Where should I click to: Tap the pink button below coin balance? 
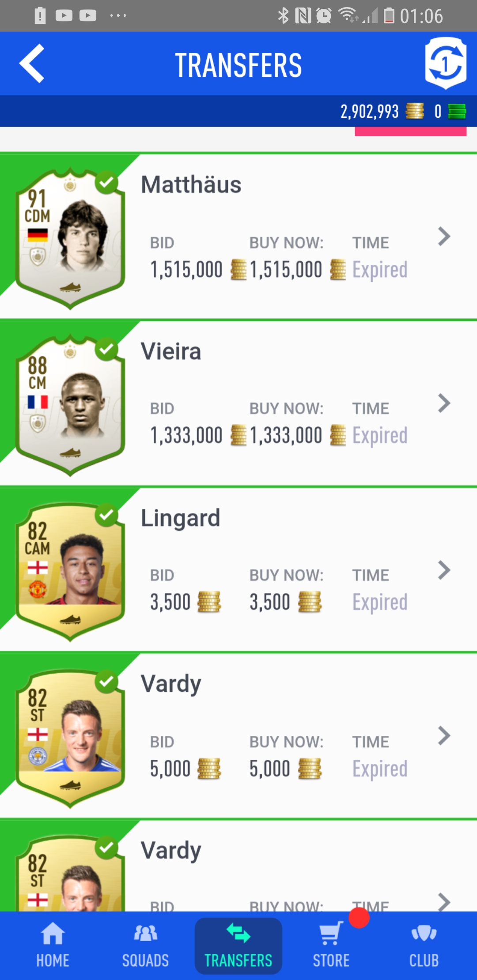(410, 131)
